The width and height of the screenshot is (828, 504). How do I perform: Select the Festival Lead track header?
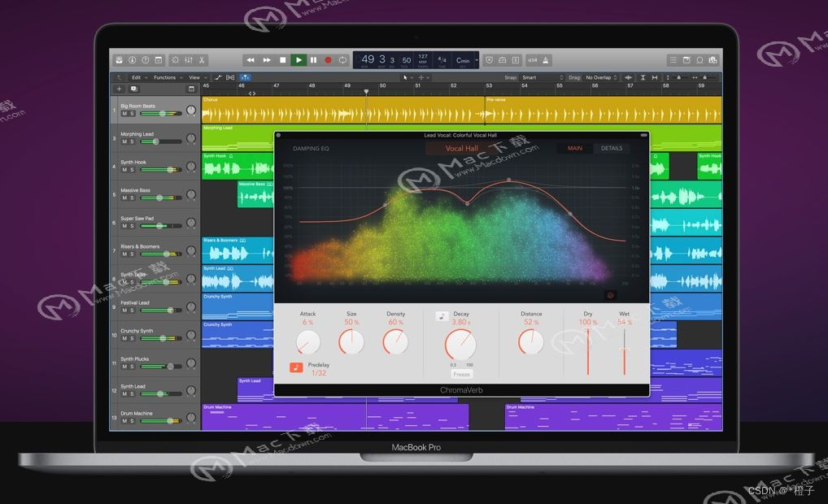[155, 306]
